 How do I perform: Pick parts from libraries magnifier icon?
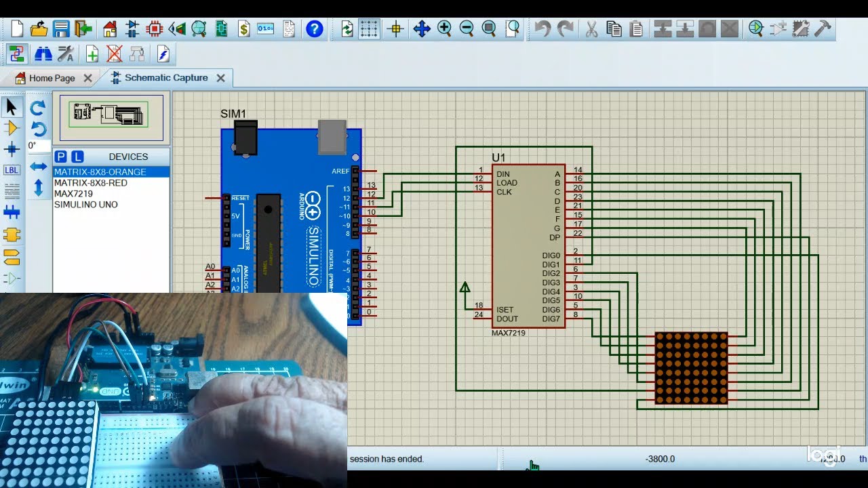pyautogui.click(x=756, y=29)
